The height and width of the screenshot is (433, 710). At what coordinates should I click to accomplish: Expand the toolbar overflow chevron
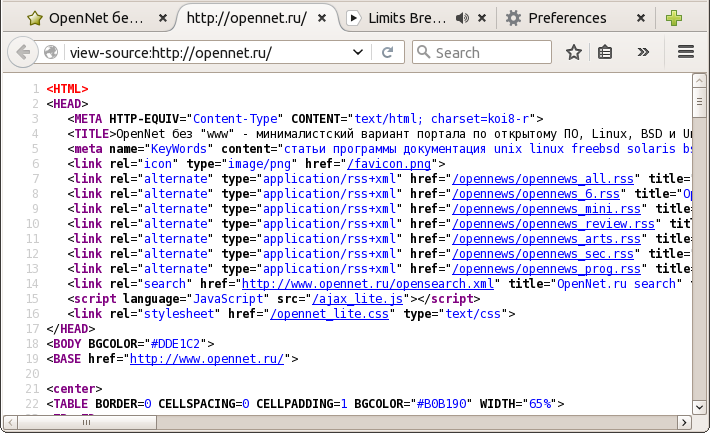click(644, 52)
